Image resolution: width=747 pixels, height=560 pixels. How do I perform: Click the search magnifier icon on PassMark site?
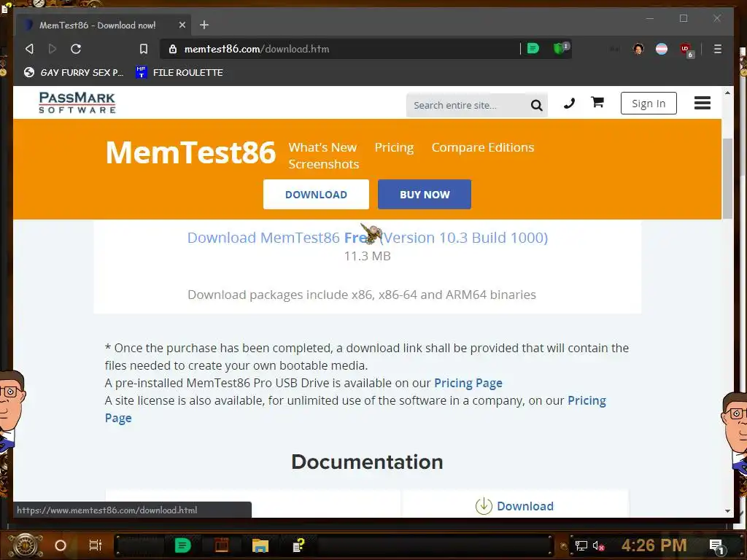tap(536, 105)
